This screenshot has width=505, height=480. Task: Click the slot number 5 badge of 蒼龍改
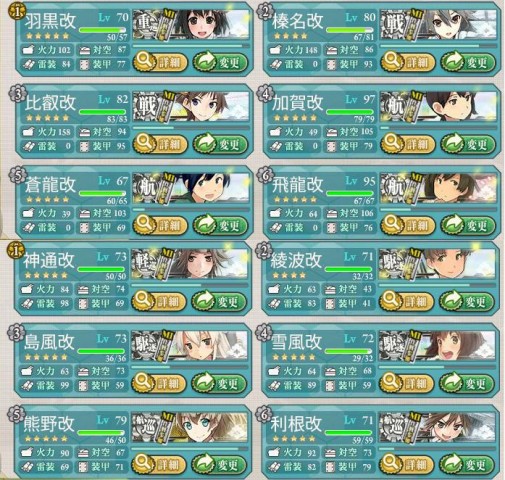coord(16,174)
